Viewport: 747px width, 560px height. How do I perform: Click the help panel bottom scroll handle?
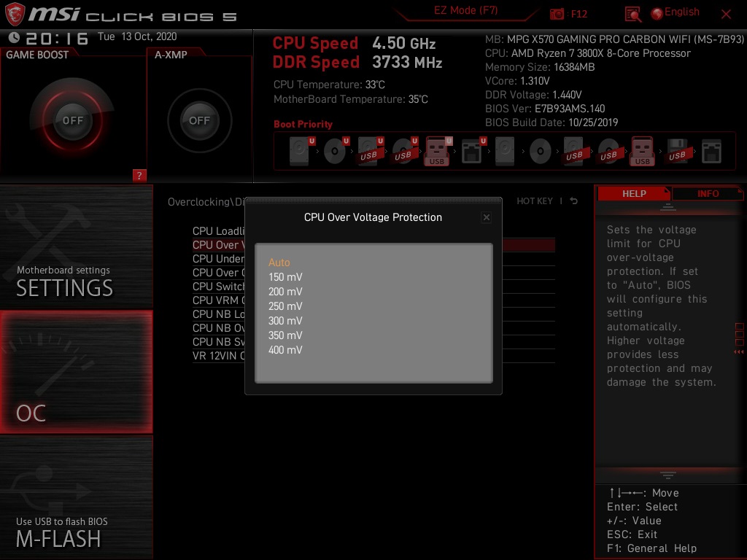[668, 475]
